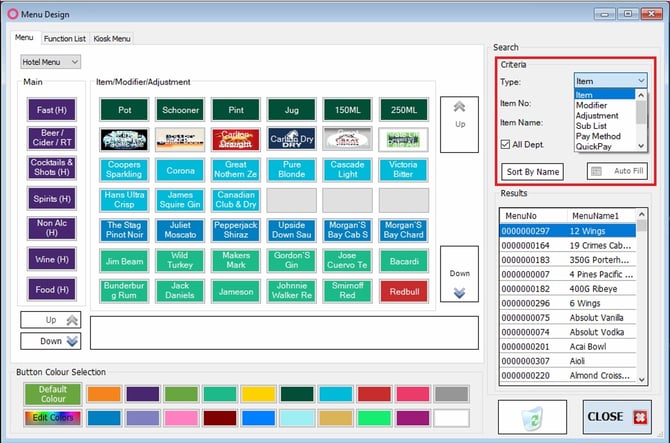
Task: Choose Sub List from Type list
Action: click(x=591, y=126)
